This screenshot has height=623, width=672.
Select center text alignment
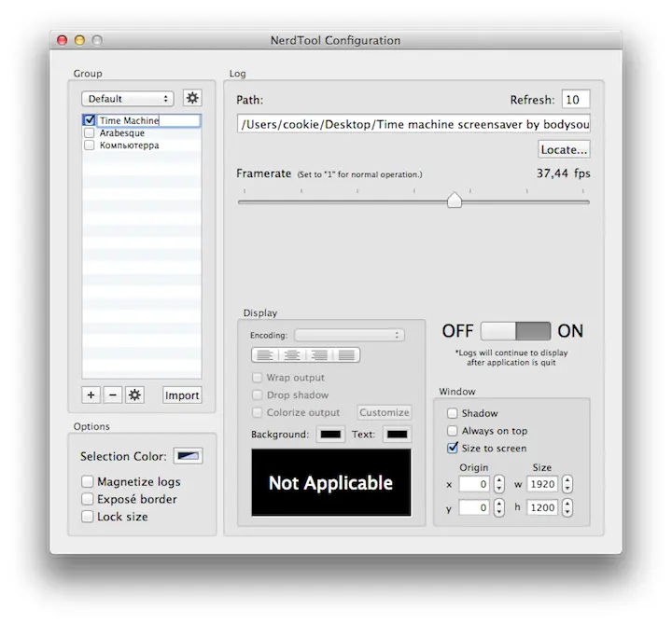pyautogui.click(x=292, y=355)
